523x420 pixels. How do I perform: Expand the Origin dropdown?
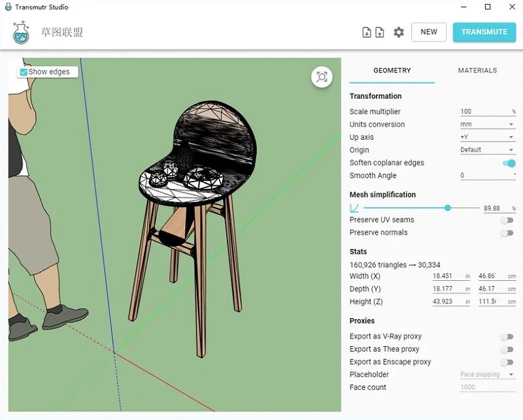click(487, 150)
